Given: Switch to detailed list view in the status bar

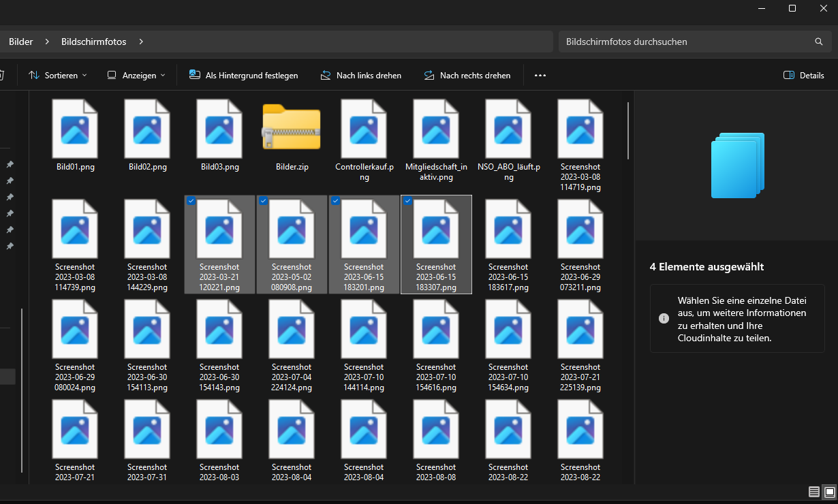Looking at the screenshot, I should click(x=814, y=492).
